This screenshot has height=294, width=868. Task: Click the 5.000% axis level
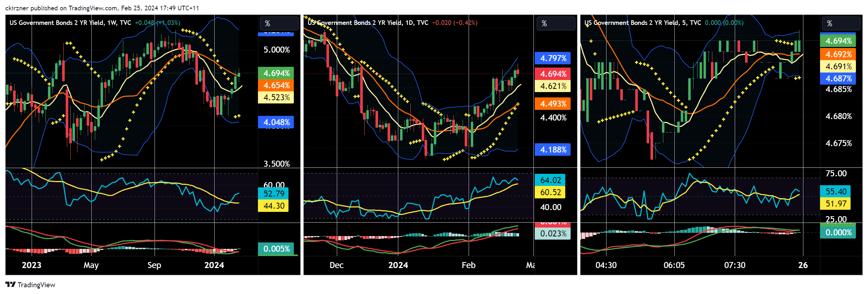point(276,50)
